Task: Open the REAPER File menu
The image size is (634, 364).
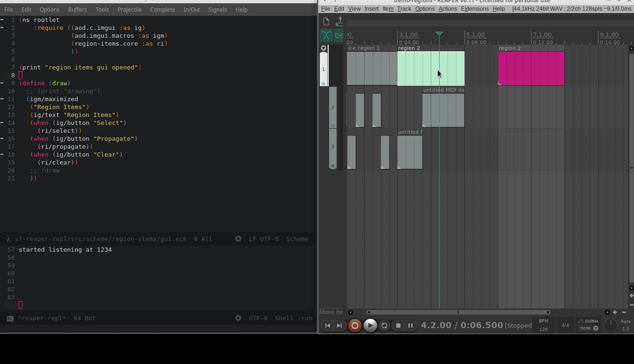Action: (325, 9)
